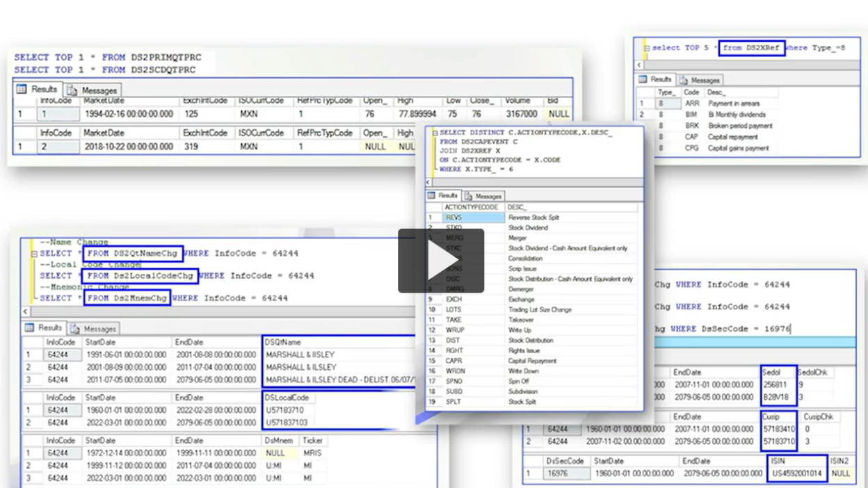868x488 pixels.
Task: Click the Messages icon in the top-left panel
Action: point(72,90)
